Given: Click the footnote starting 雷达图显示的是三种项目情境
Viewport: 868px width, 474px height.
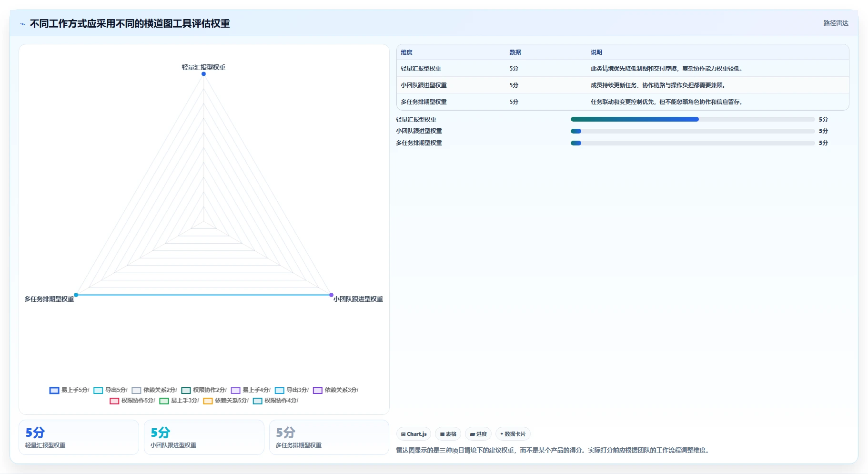Looking at the screenshot, I should [554, 450].
